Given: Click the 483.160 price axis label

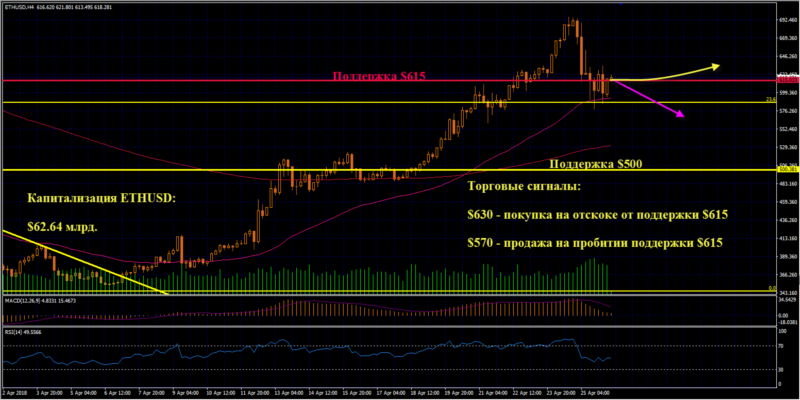Looking at the screenshot, I should 787,184.
